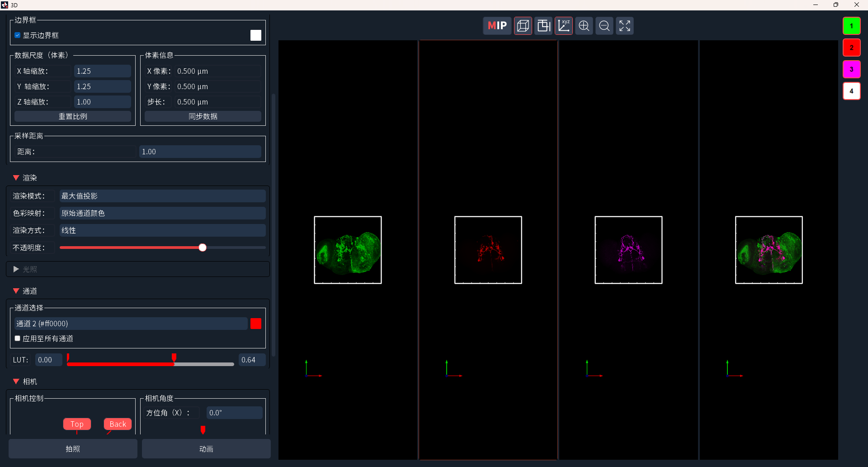868x467 pixels.
Task: Toggle white channel 4 merged button
Action: tap(852, 91)
